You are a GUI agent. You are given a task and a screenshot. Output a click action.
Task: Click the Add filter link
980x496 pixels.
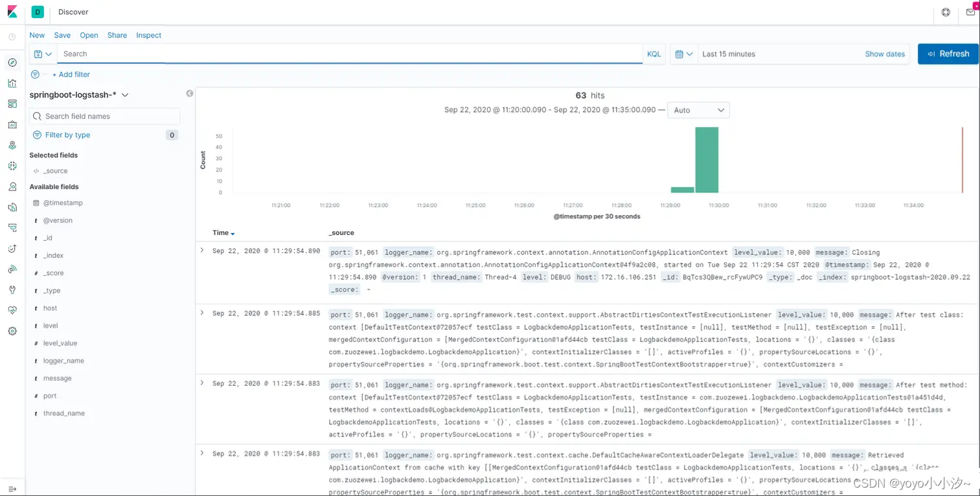tap(71, 74)
